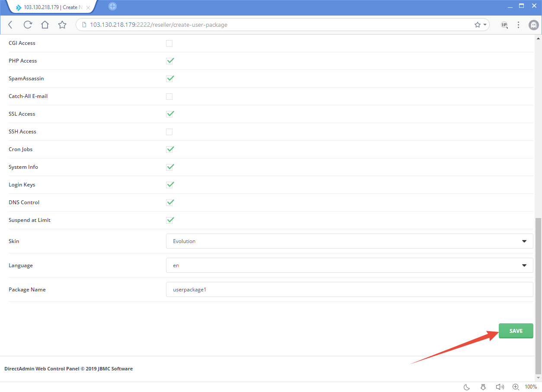Click the zoom magnifier in status bar
542x392 pixels.
(516, 387)
